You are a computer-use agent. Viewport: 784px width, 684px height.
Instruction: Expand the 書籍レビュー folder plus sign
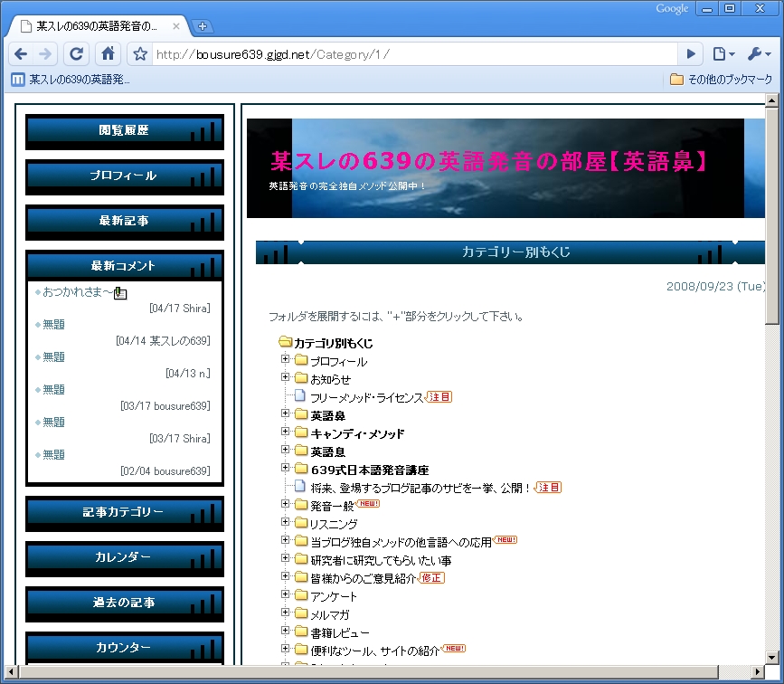click(285, 631)
